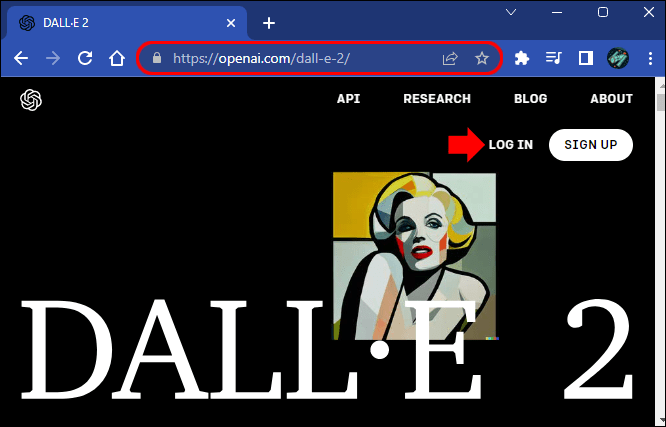
Task: Open the Extensions puzzle icon
Action: click(x=522, y=58)
